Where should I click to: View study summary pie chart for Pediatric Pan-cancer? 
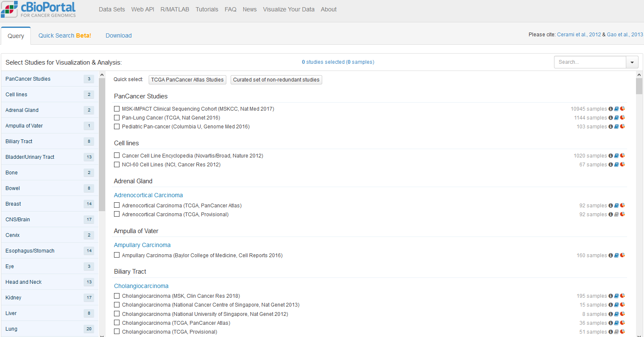[622, 127]
